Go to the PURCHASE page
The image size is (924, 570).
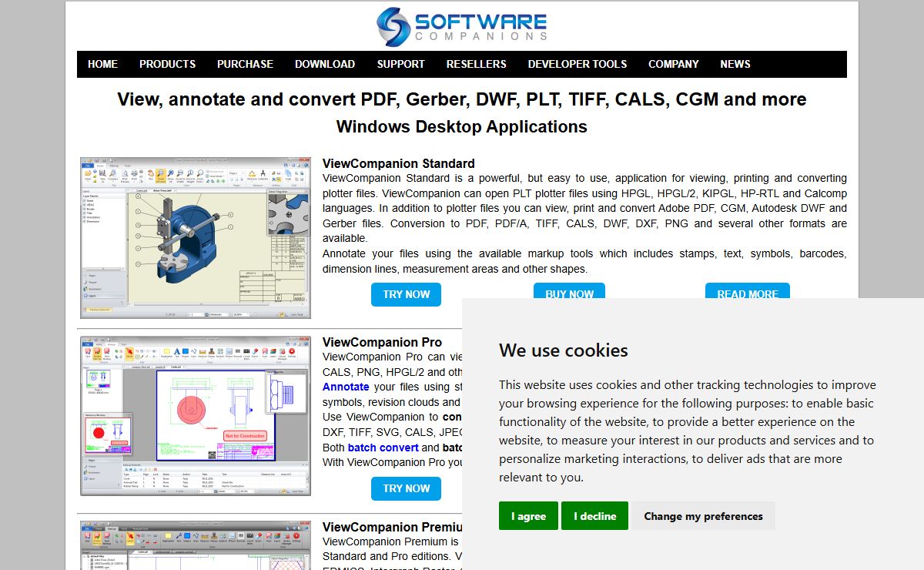(245, 64)
